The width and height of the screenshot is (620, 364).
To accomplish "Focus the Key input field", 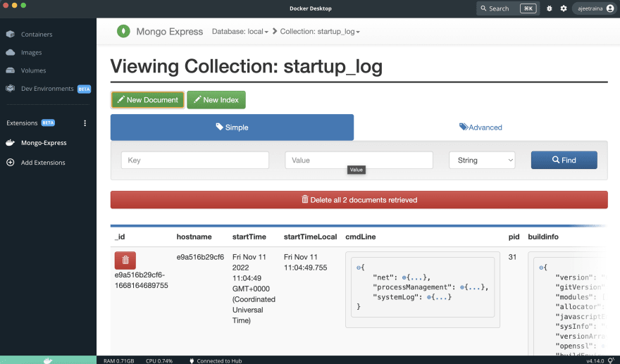I will coord(195,160).
